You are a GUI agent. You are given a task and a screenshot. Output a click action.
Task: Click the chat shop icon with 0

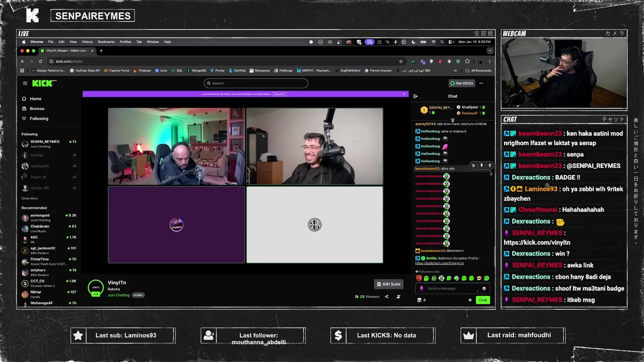click(x=422, y=300)
